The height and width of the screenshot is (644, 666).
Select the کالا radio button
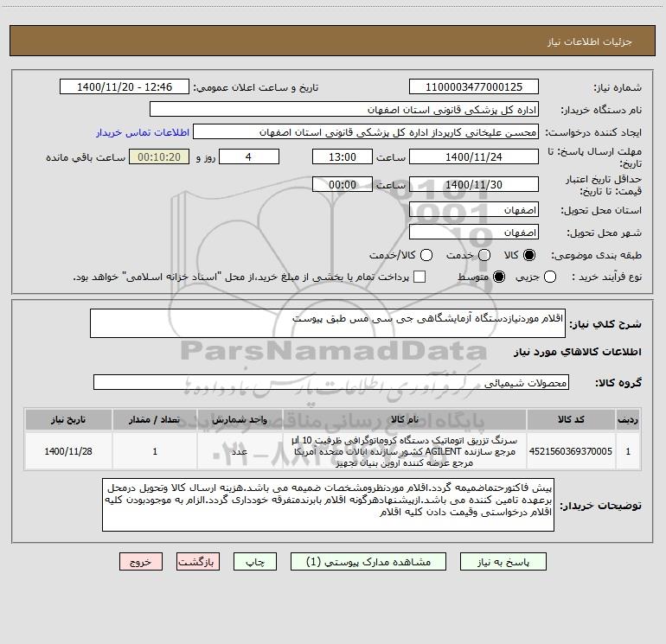(x=529, y=255)
